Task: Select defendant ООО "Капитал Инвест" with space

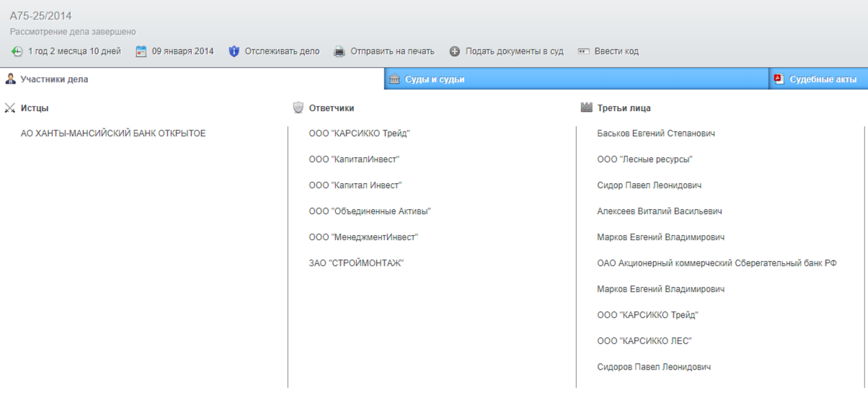Action: 355,185
